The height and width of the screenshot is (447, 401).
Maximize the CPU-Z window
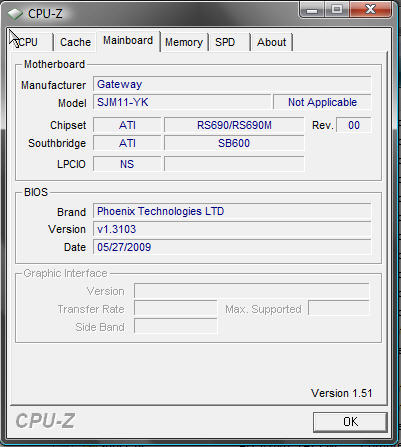(x=337, y=9)
